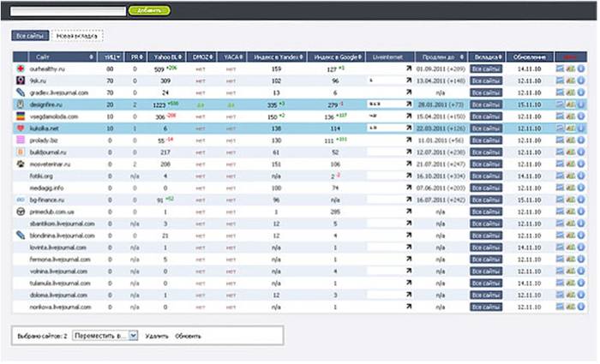Click the "Удалить" link below the table

156,336
